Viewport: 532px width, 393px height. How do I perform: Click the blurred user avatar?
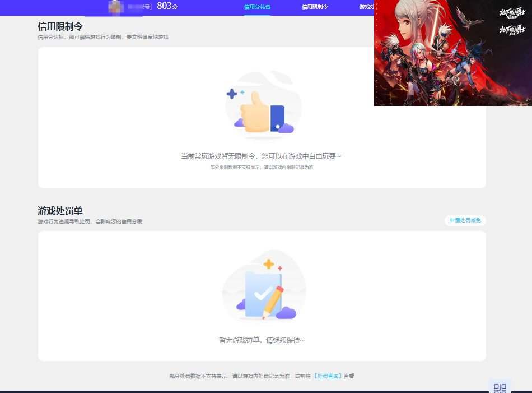[116, 7]
